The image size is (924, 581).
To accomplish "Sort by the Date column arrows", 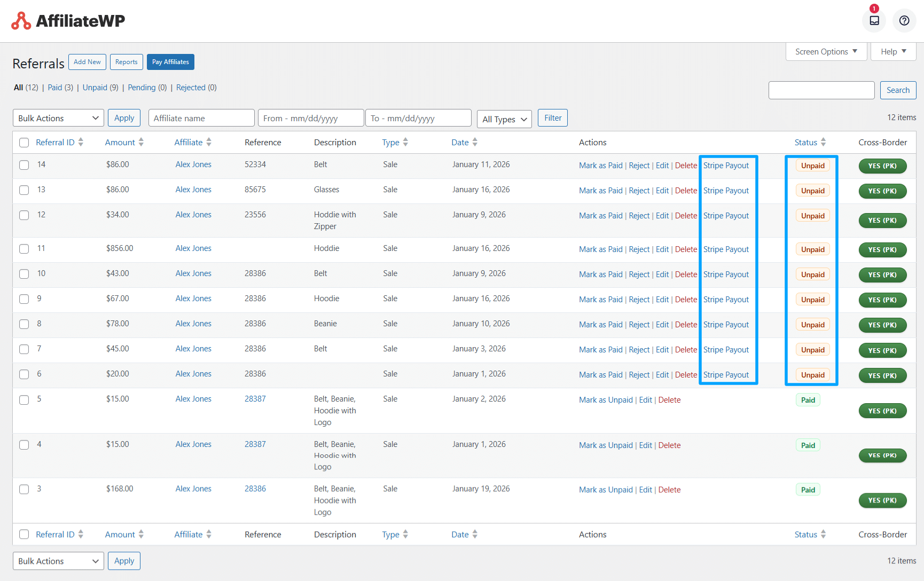I will [x=475, y=142].
